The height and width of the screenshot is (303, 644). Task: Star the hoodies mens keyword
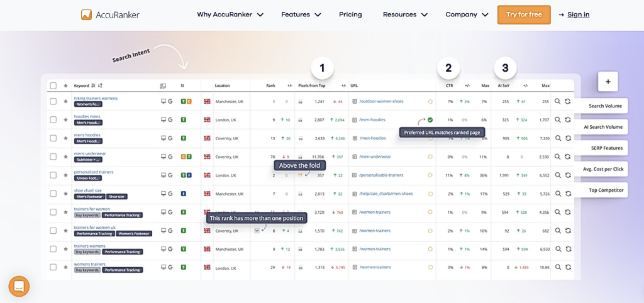tap(65, 119)
